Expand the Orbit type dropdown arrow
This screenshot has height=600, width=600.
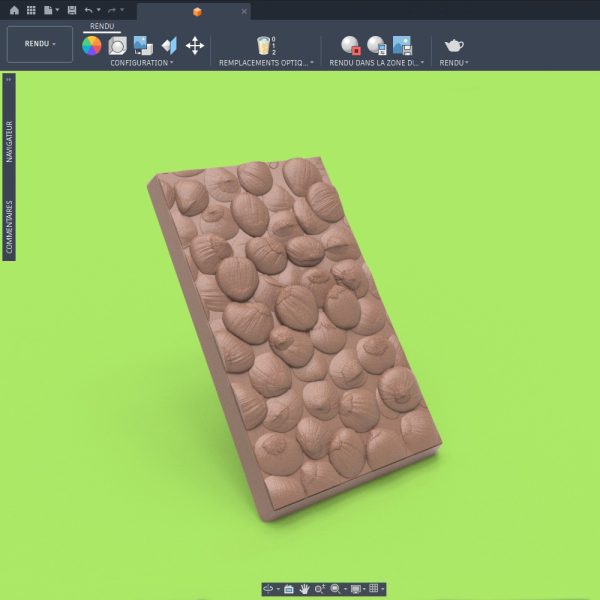(278, 589)
